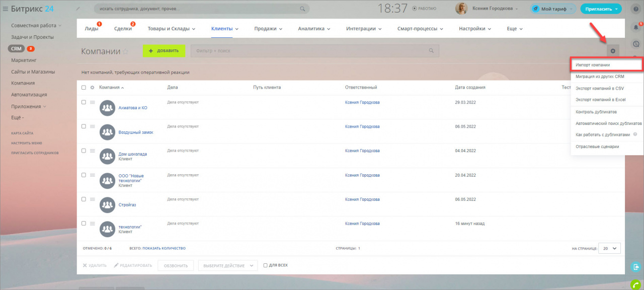Click the green phone call icon
Image resolution: width=644 pixels, height=290 pixels.
[635, 283]
